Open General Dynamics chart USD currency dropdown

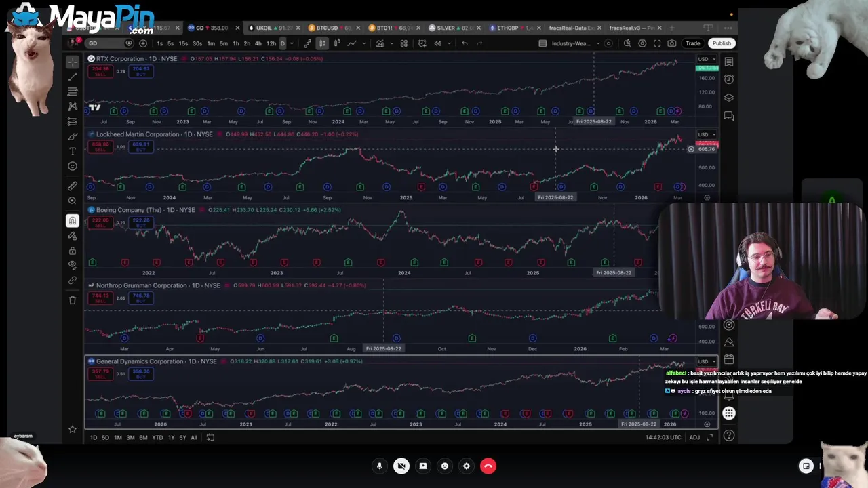pyautogui.click(x=706, y=361)
